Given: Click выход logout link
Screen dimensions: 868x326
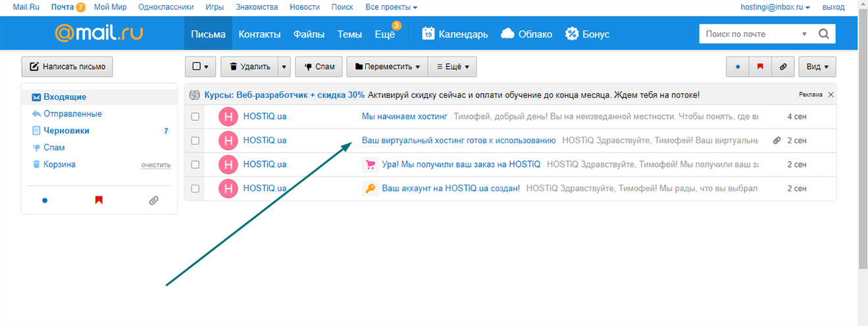Looking at the screenshot, I should coord(833,7).
